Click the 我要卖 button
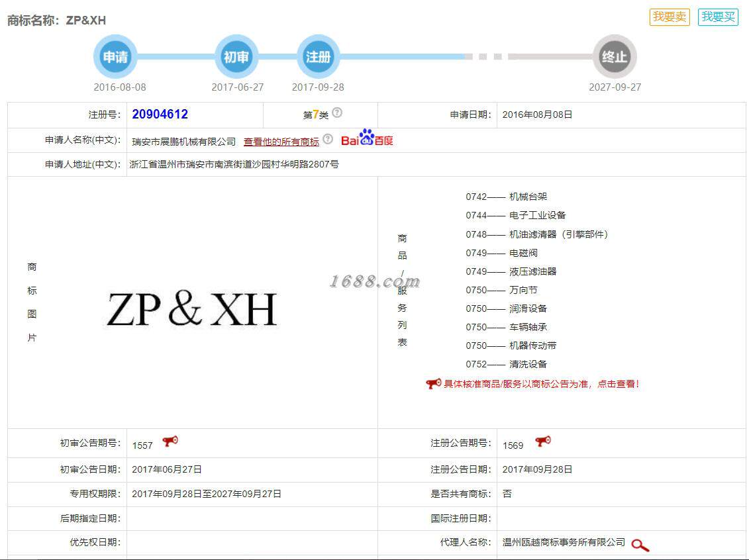Image resolution: width=749 pixels, height=560 pixels. click(x=670, y=17)
